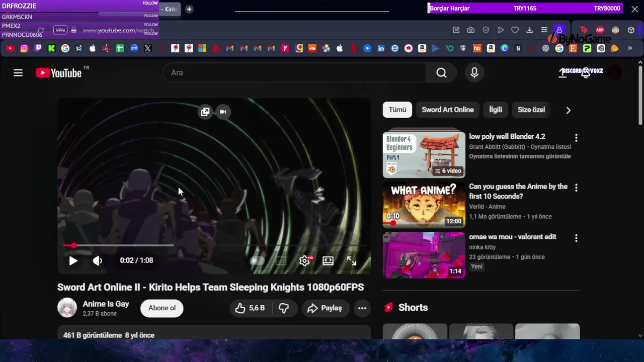Open the browser heart bookmarks icon
Screen dimensions: 644x362
coord(515,30)
